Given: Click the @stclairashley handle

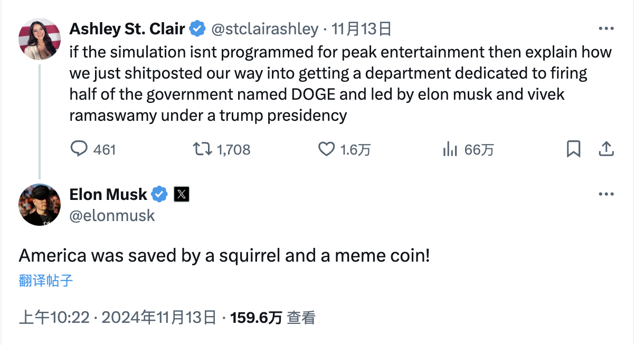Looking at the screenshot, I should pyautogui.click(x=264, y=29).
